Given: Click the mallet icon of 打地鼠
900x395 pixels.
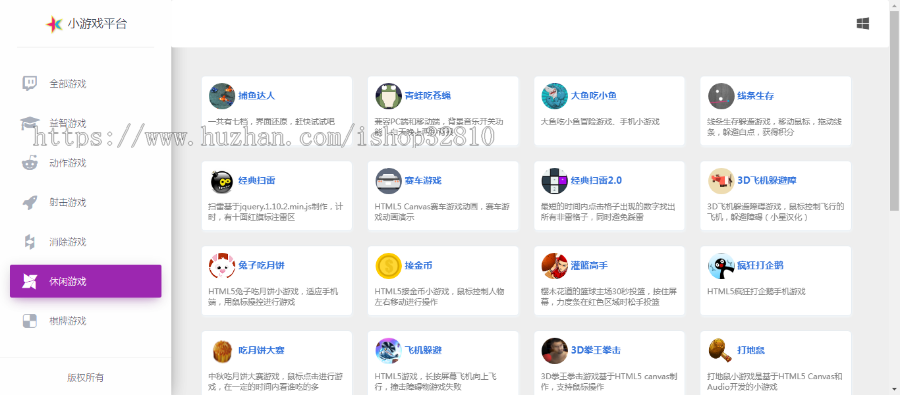Looking at the screenshot, I should 721,351.
